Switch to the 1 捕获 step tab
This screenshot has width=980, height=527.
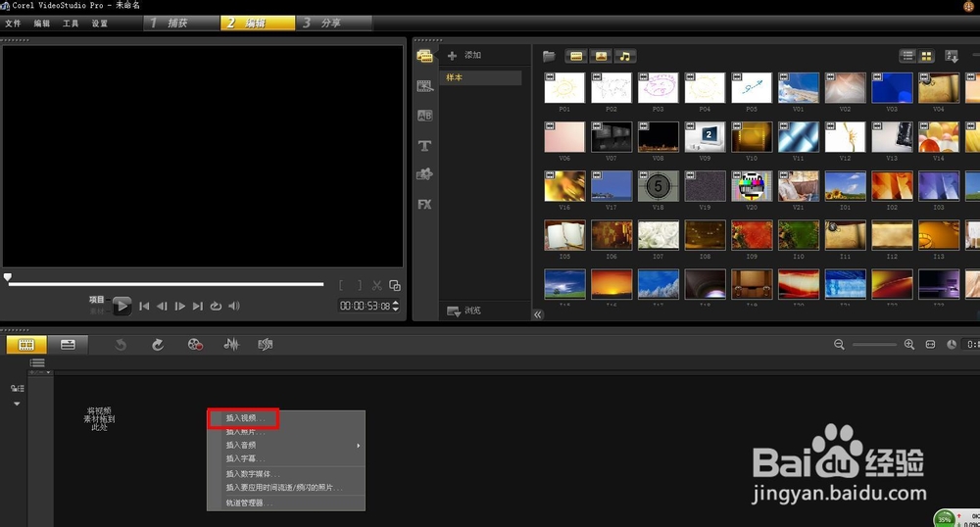(181, 24)
